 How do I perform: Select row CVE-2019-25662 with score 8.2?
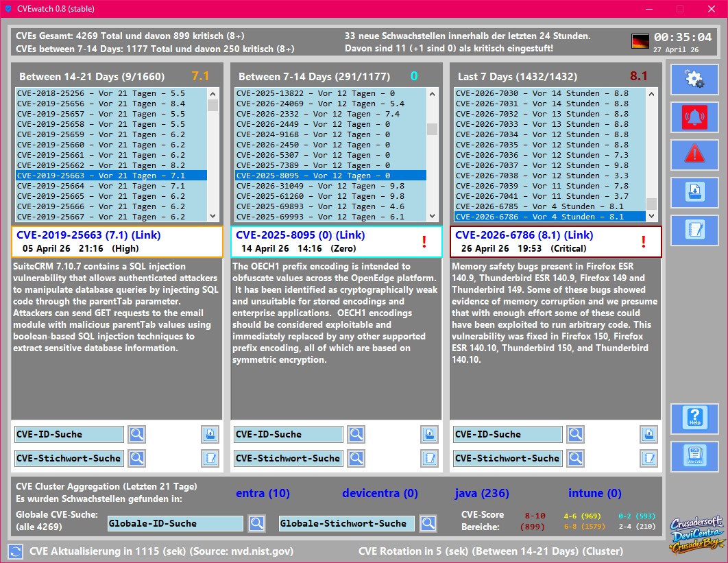click(112, 165)
